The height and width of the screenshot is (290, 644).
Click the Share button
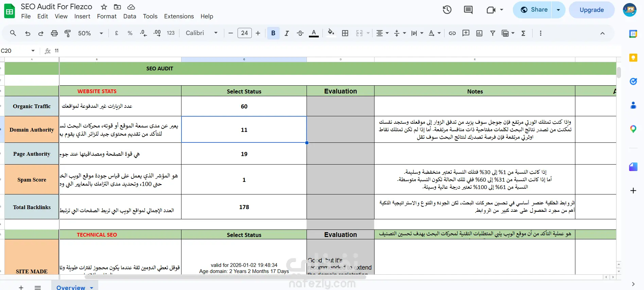[533, 10]
